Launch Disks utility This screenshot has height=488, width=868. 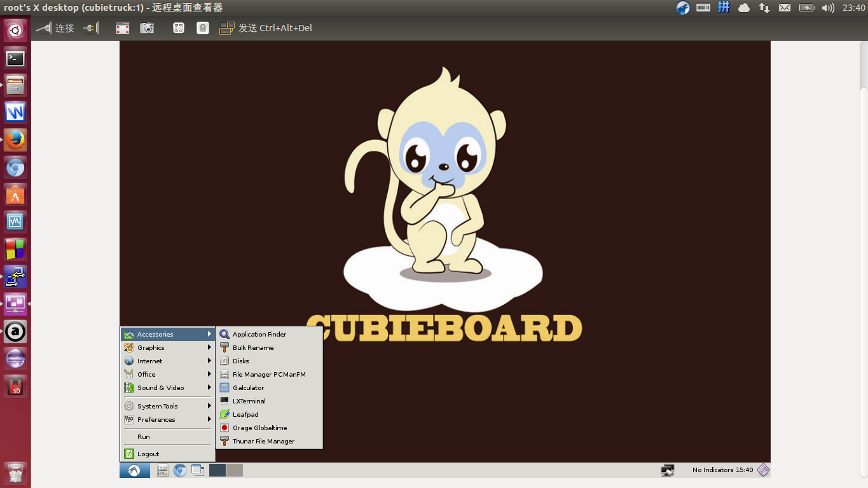pyautogui.click(x=269, y=361)
